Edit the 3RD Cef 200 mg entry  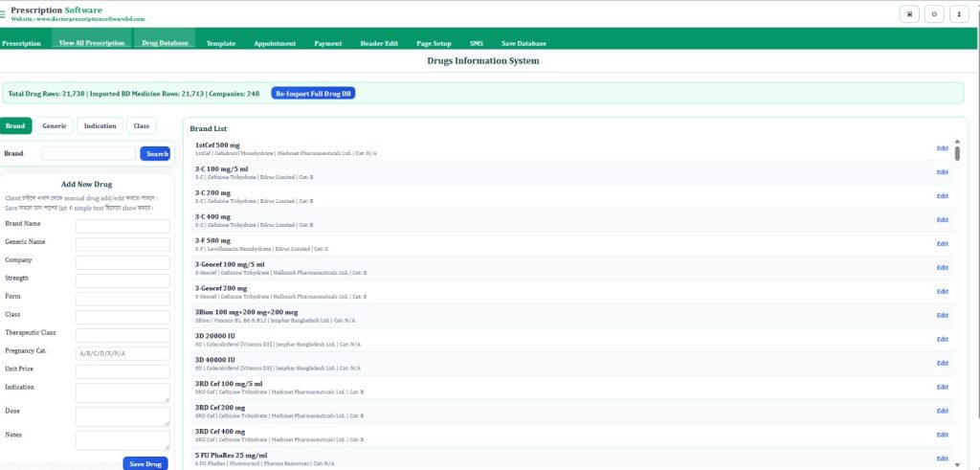coord(942,411)
